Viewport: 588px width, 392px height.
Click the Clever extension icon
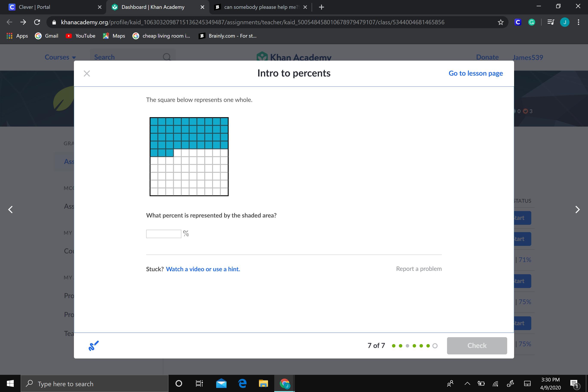coord(518,22)
